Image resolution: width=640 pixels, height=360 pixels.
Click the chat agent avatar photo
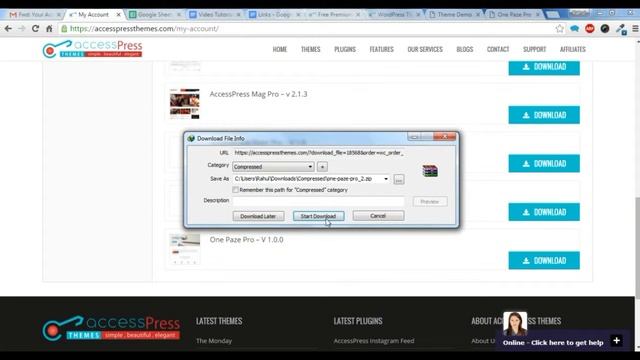click(x=515, y=324)
